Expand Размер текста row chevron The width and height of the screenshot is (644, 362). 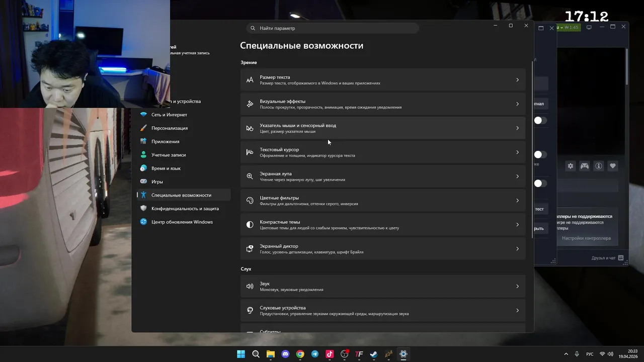coord(517,80)
